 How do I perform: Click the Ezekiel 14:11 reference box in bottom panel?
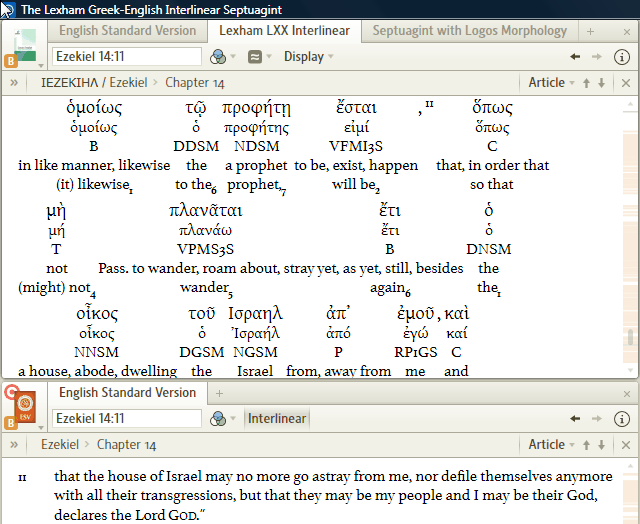click(127, 418)
